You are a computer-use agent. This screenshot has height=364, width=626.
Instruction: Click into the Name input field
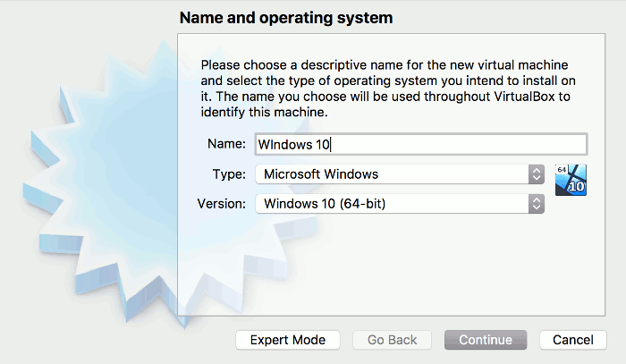tap(421, 144)
